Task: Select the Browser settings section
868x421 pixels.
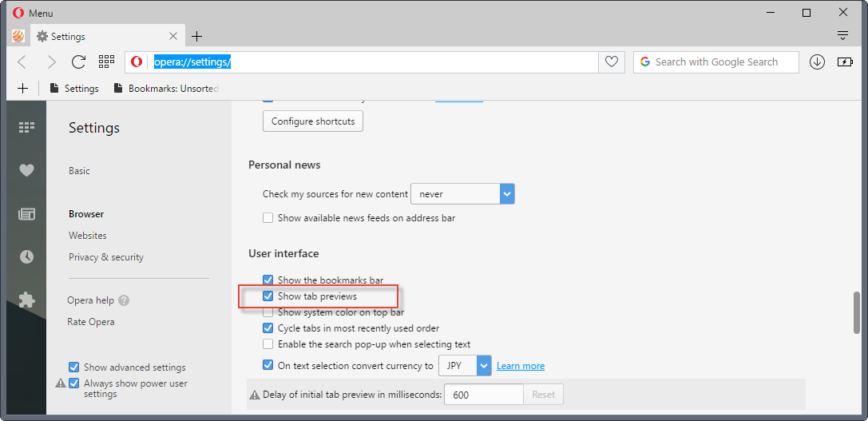Action: tap(86, 214)
